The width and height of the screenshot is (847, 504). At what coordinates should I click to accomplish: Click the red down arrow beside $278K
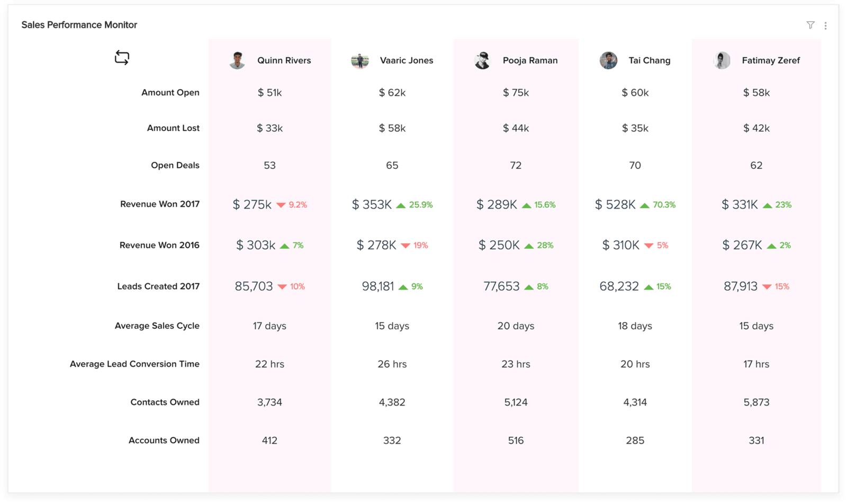click(x=406, y=246)
